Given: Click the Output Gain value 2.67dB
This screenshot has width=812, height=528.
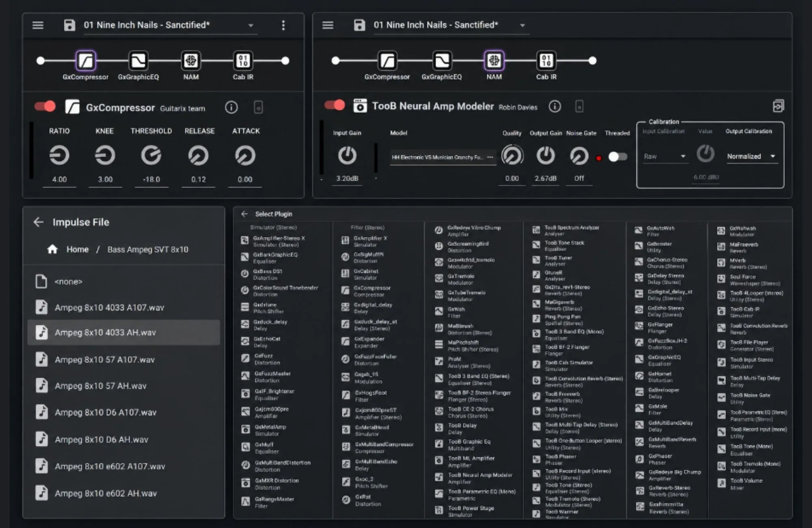Looking at the screenshot, I should coord(546,178).
